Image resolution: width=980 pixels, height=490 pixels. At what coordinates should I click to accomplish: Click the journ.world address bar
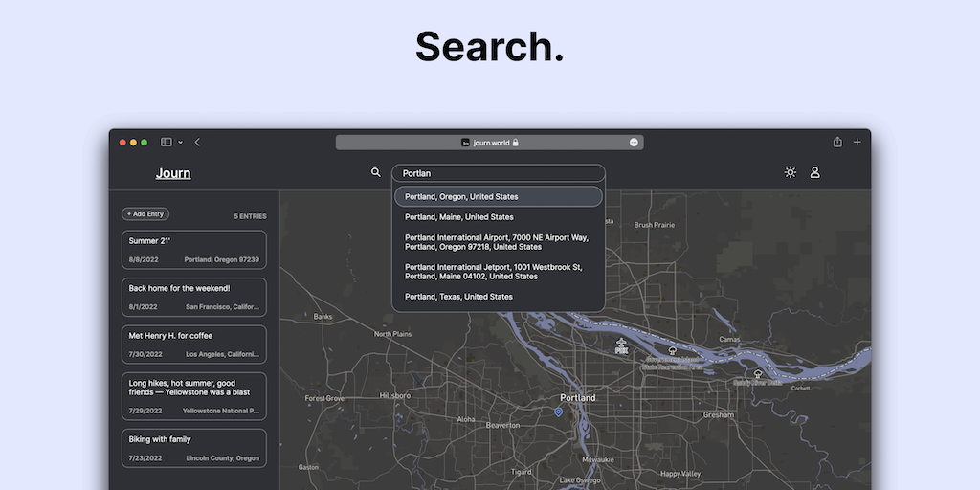[x=489, y=143]
